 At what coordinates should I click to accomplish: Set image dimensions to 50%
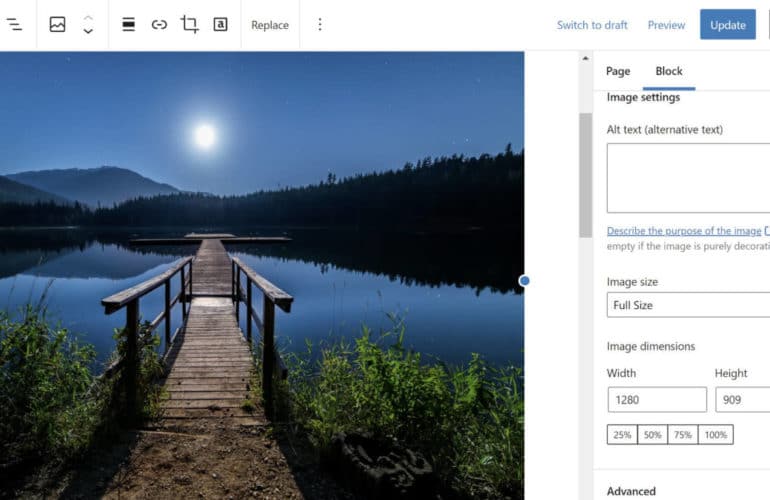(x=653, y=434)
